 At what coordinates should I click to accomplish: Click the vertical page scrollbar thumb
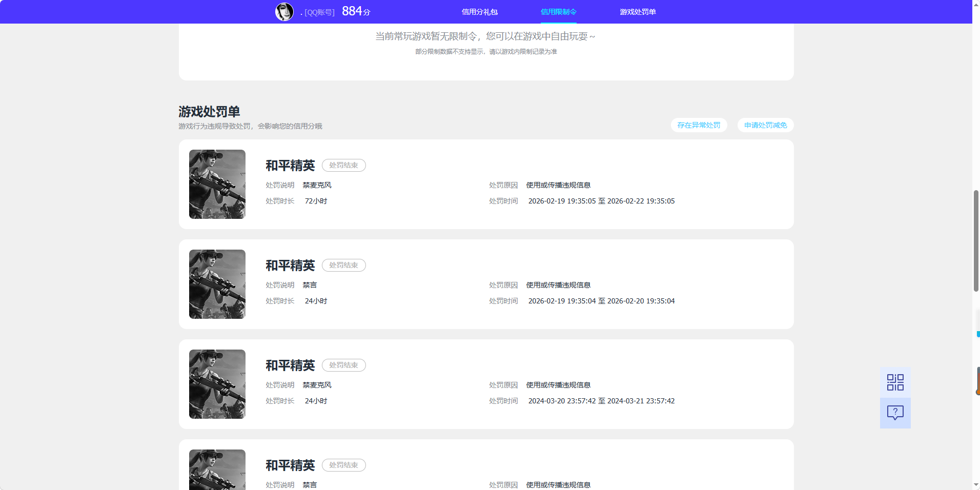(x=976, y=241)
